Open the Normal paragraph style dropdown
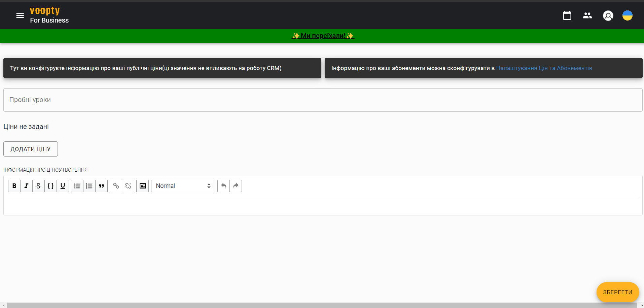644x308 pixels. coord(183,186)
